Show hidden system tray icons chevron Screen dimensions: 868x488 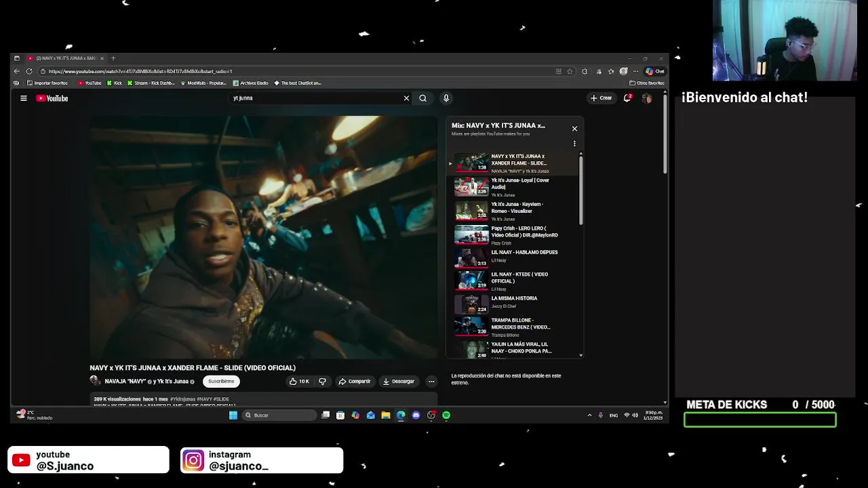pos(589,415)
